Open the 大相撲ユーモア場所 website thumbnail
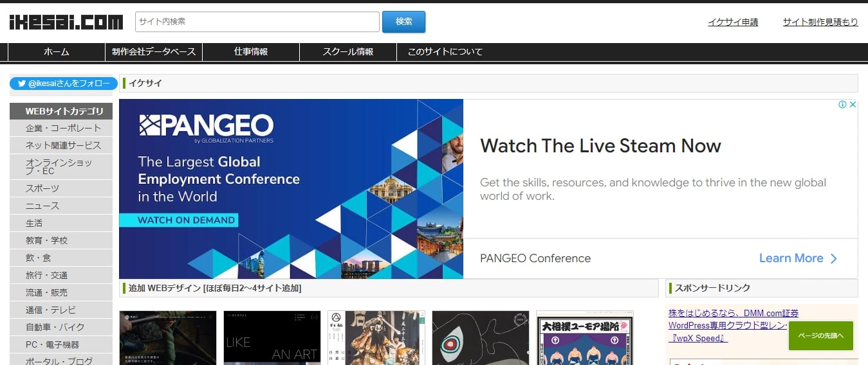Viewport: 868px width, 365px height. 585,338
